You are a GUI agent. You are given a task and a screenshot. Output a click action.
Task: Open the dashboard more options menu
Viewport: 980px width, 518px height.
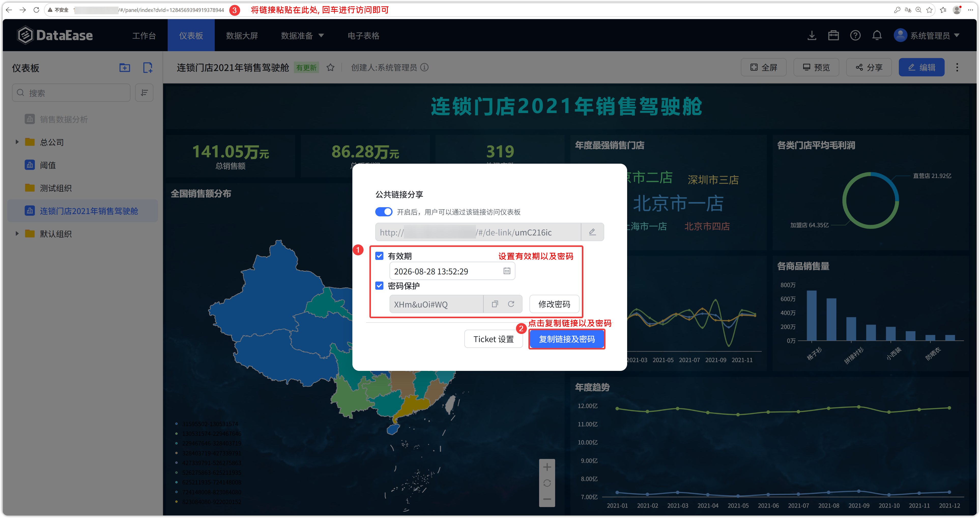click(957, 67)
